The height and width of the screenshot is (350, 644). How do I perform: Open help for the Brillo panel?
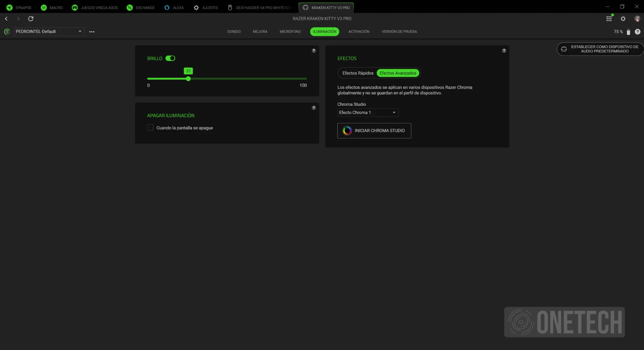click(314, 51)
